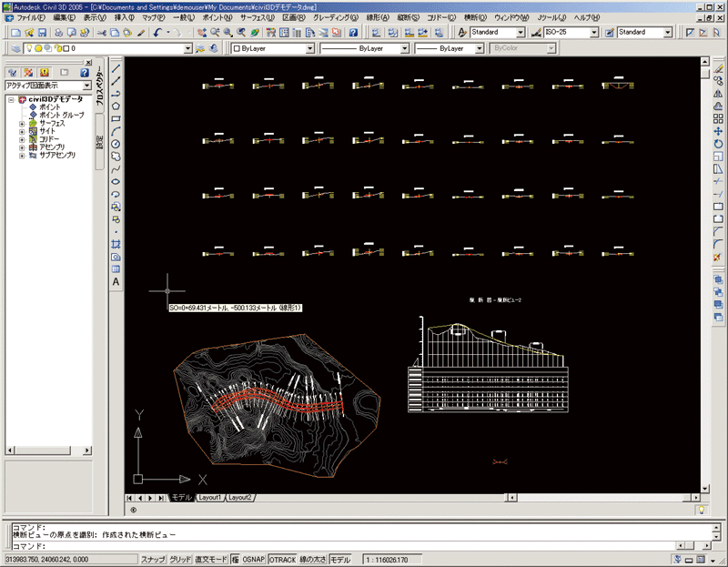Open the ByLayer color control
The image size is (728, 567).
click(x=310, y=48)
